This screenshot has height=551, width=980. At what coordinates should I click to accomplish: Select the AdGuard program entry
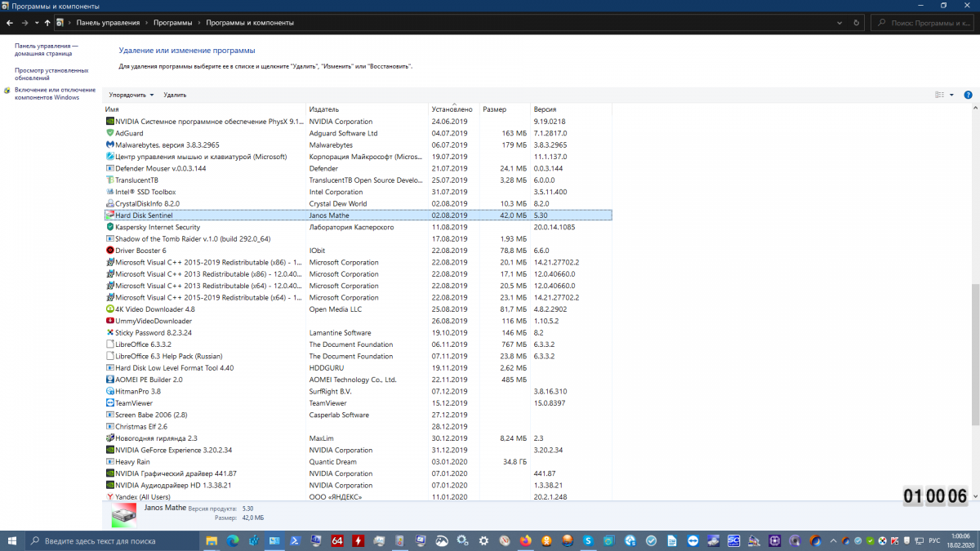pyautogui.click(x=129, y=133)
